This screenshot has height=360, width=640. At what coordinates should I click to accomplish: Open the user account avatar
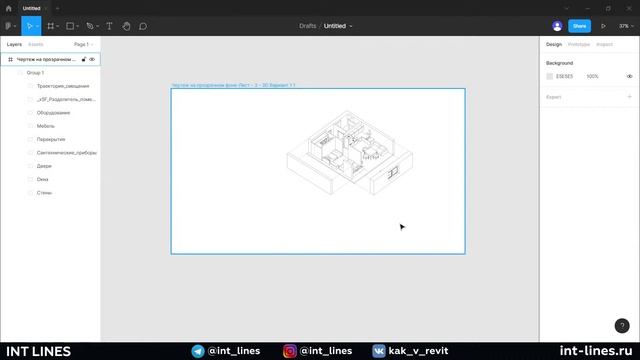557,26
